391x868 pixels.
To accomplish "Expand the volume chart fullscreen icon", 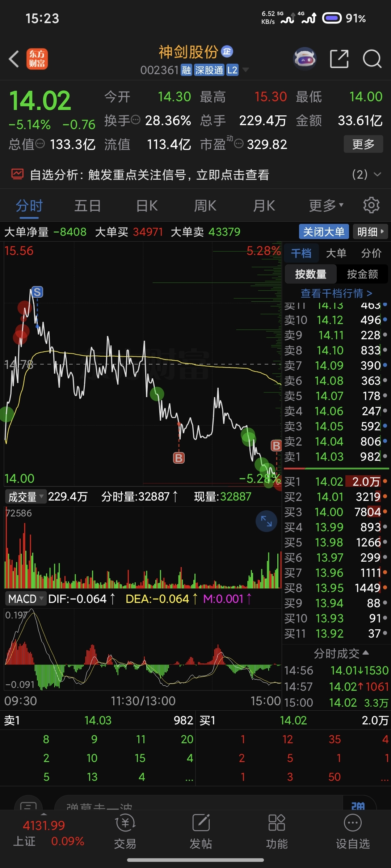I will [x=266, y=521].
